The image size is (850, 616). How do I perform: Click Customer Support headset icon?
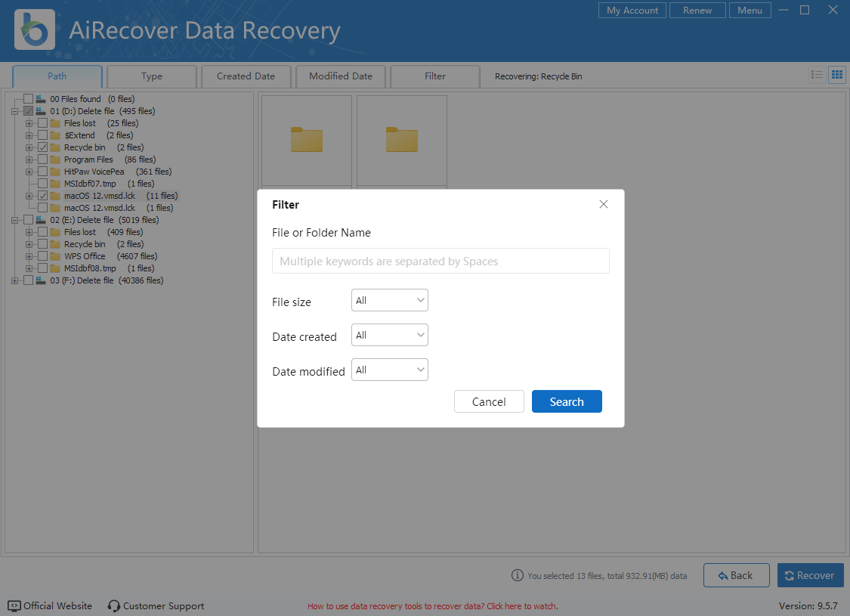tap(114, 606)
